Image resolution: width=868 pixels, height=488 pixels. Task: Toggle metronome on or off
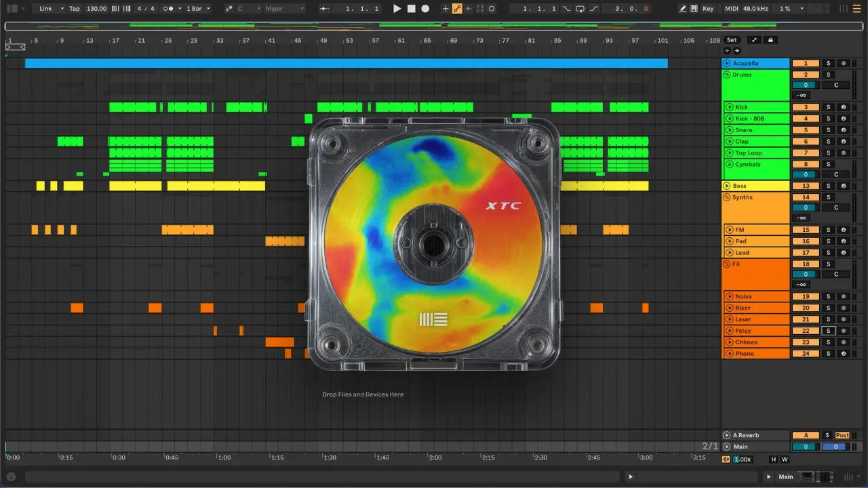[x=169, y=9]
